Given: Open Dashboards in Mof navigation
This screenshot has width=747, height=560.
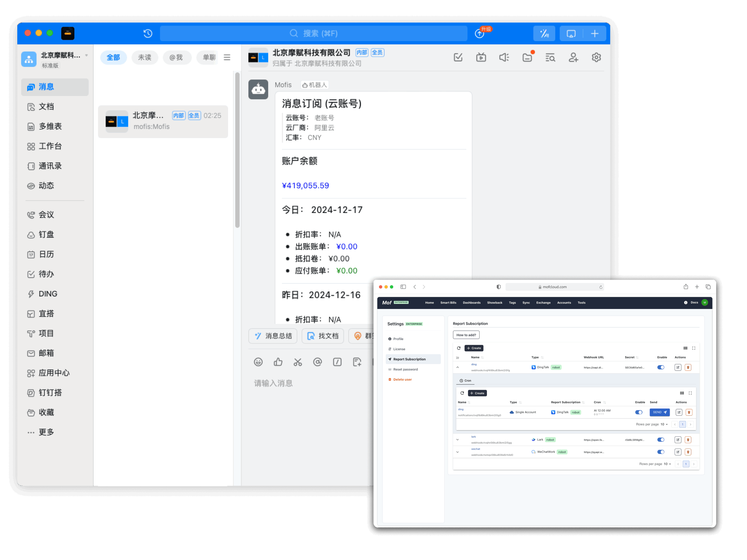Looking at the screenshot, I should coord(472,303).
